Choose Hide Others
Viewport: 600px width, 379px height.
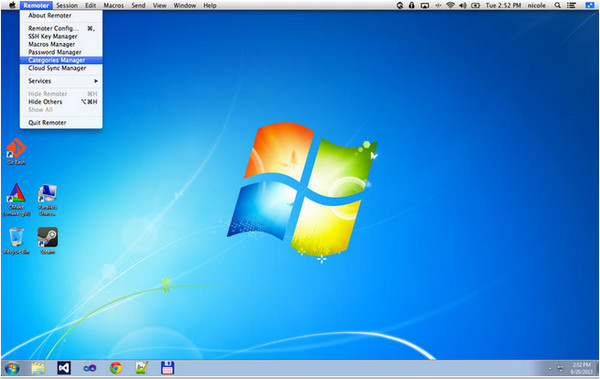61,102
